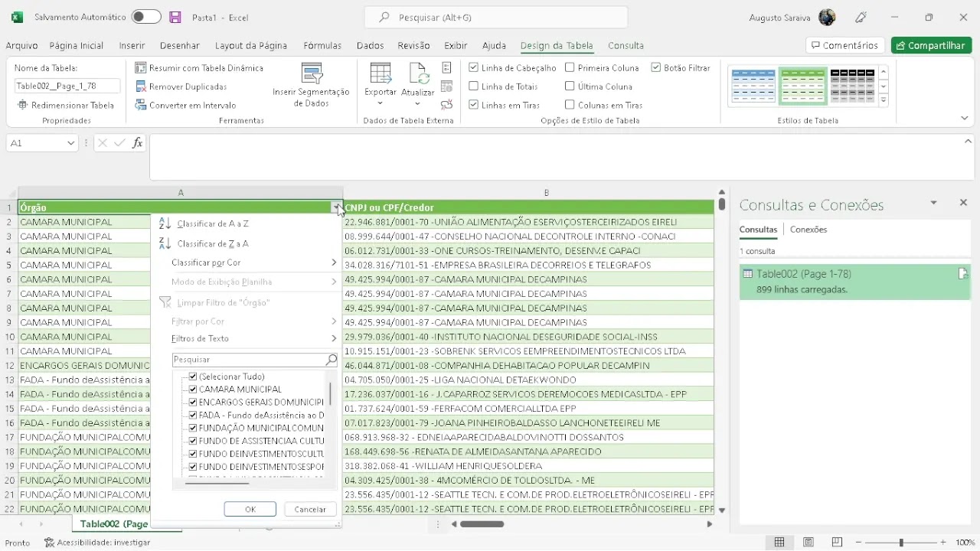Click Augusto Saraiva account picture
This screenshot has width=980, height=551.
pyautogui.click(x=827, y=17)
